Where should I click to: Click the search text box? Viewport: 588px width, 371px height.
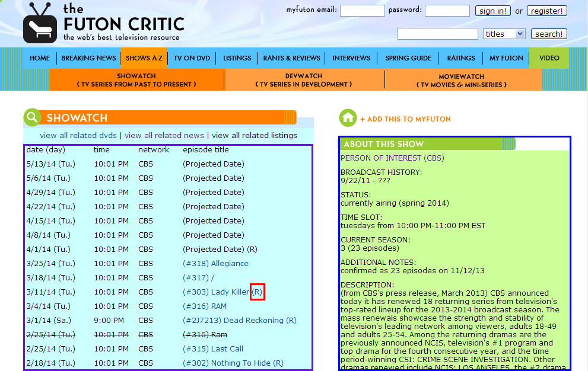[x=438, y=34]
